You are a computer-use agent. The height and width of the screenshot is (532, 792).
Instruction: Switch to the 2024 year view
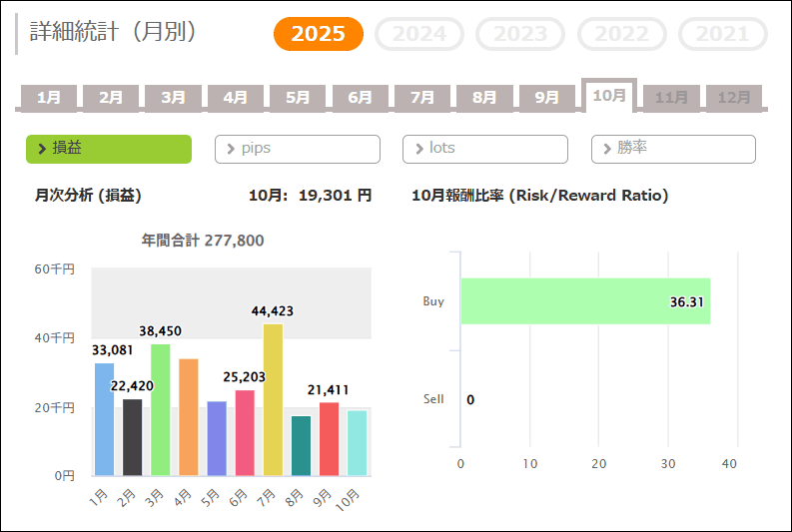[x=419, y=34]
